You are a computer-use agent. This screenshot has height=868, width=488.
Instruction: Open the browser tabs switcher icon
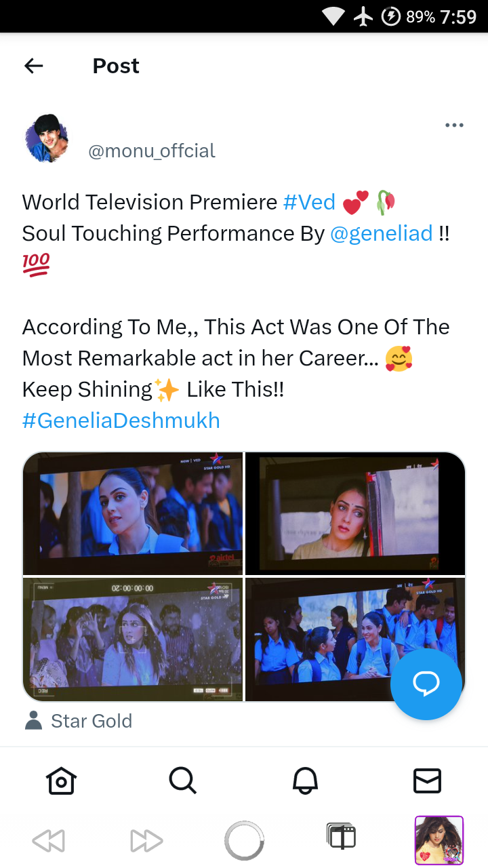click(341, 837)
